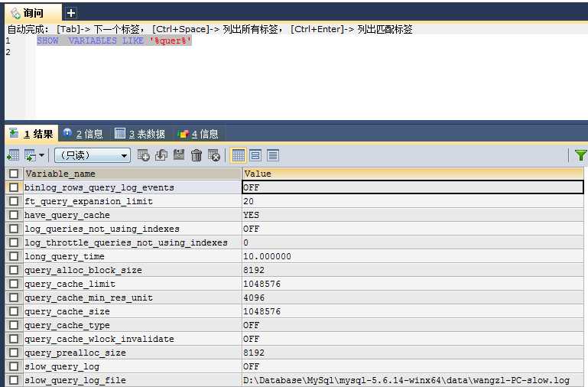Viewport: 588px width, 387px height.
Task: Select the YES value cell
Action: tap(412, 215)
